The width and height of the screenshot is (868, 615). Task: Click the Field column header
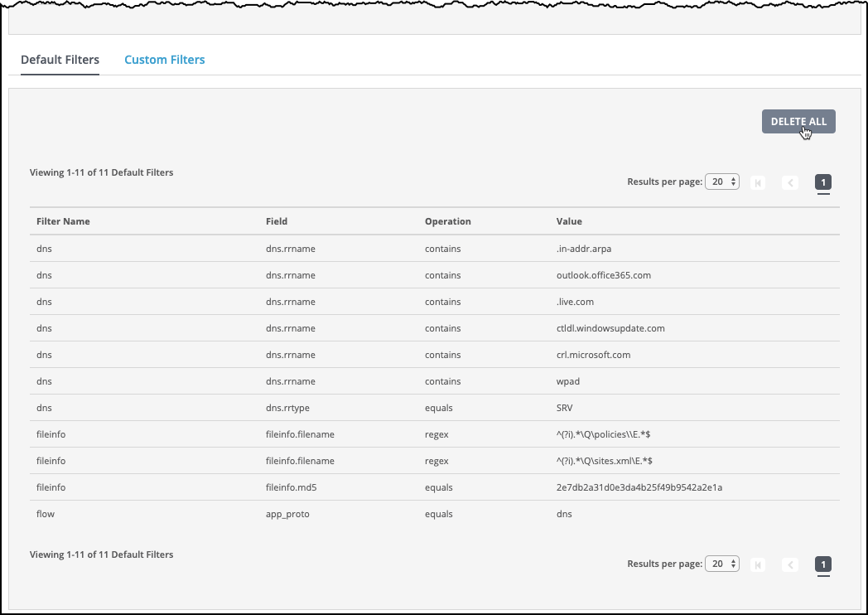[x=277, y=221]
